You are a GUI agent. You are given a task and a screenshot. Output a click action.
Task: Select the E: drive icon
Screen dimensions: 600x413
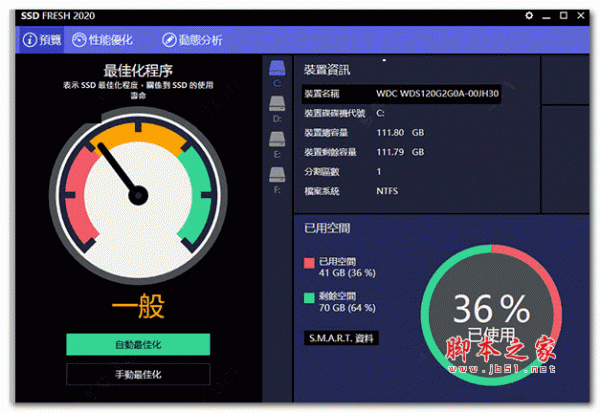(277, 139)
